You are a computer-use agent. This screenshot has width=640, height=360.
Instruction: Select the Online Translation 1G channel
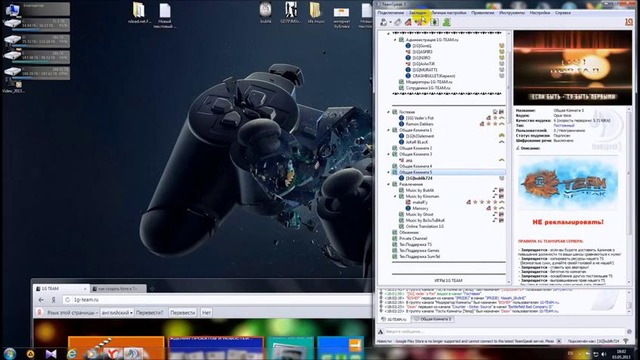pos(424,226)
